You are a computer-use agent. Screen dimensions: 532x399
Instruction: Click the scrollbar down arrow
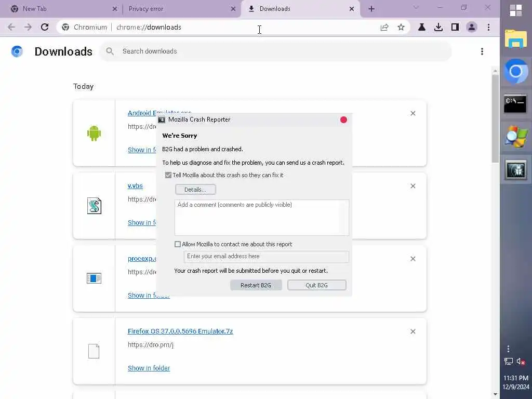495,395
